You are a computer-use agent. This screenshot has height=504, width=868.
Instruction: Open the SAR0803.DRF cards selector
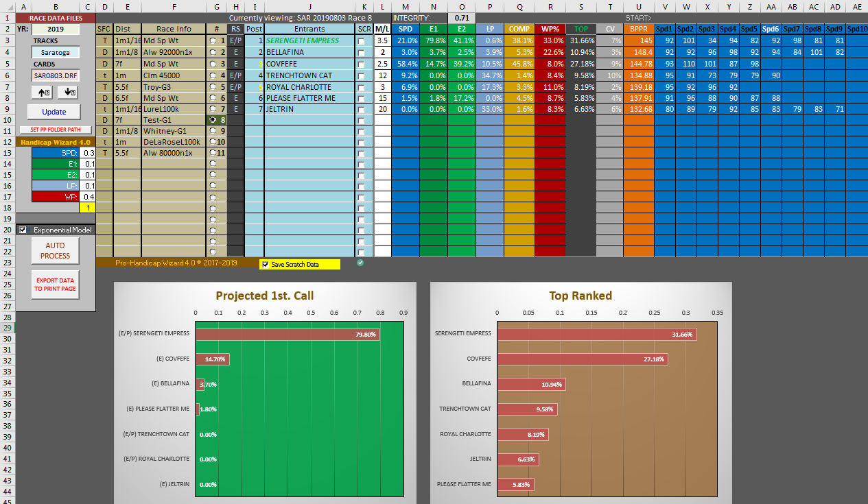tap(55, 76)
